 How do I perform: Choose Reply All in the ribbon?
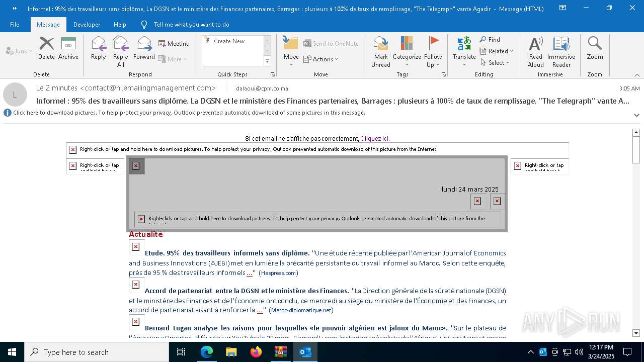click(120, 52)
